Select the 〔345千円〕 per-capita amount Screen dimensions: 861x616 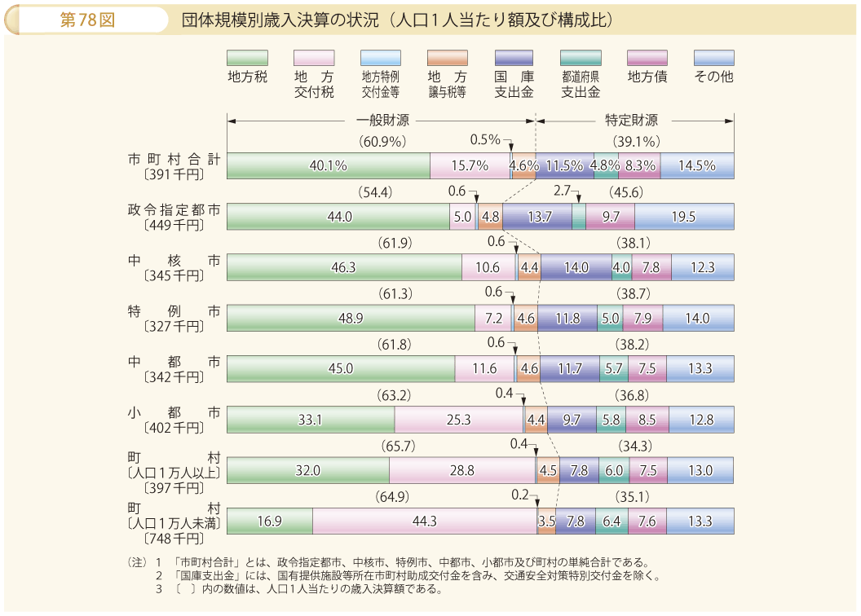click(x=174, y=276)
